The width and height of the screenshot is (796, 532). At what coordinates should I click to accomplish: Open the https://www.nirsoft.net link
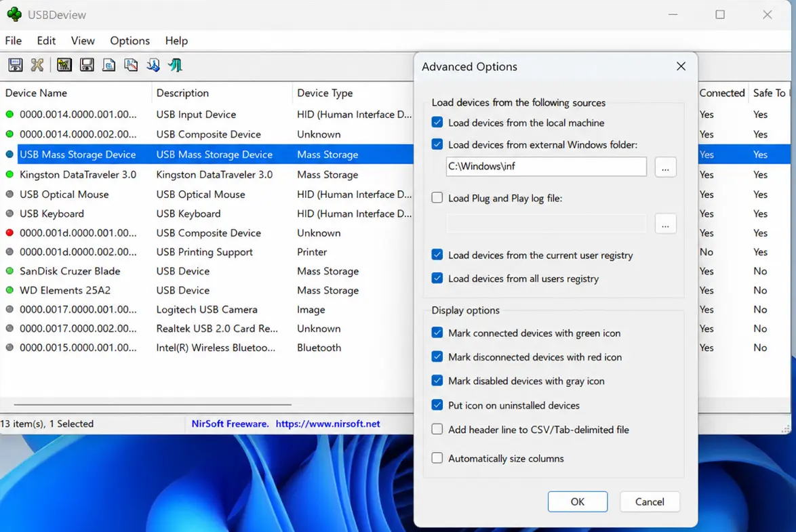pyautogui.click(x=328, y=424)
